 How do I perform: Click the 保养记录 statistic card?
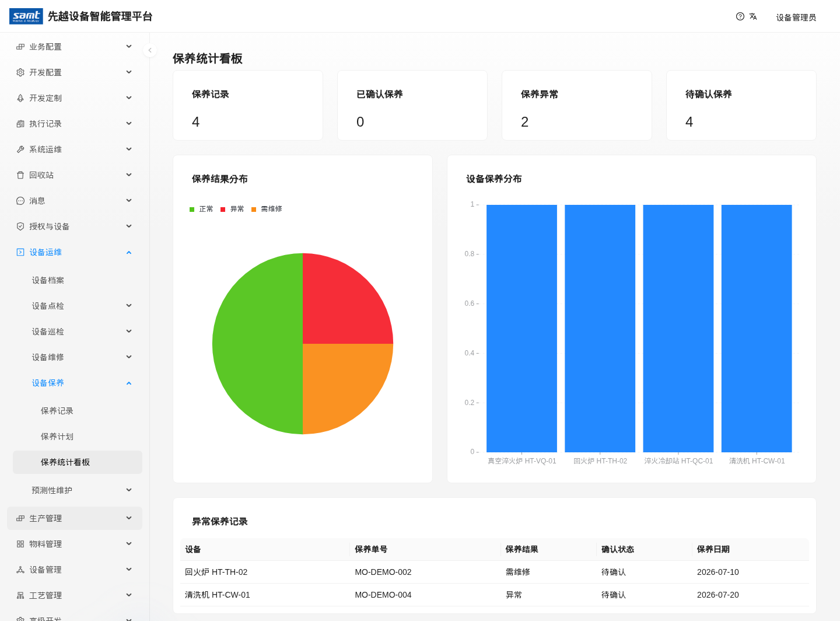coord(248,106)
